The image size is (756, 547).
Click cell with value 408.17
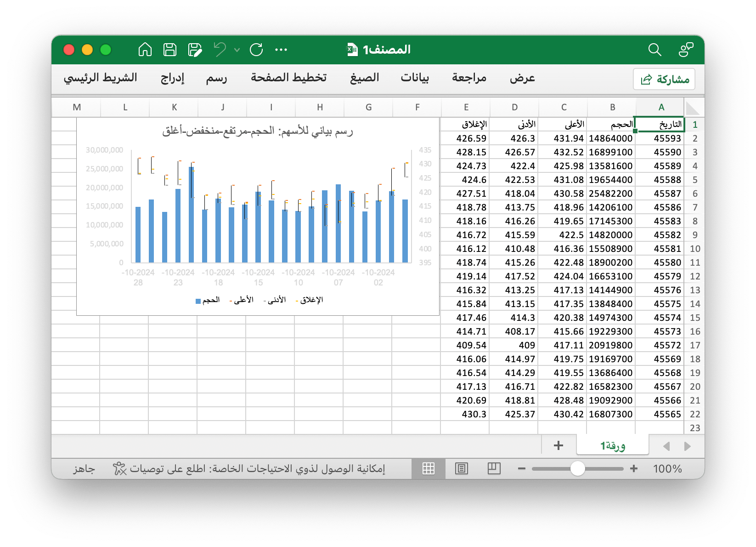[514, 331]
